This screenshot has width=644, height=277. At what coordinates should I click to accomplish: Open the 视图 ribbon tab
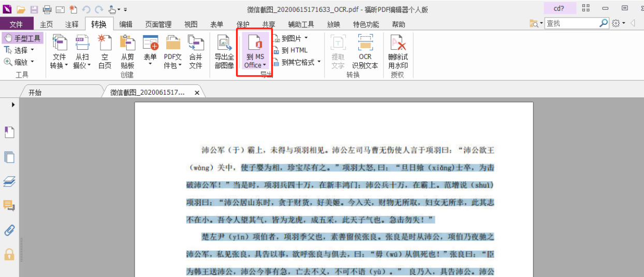point(191,24)
